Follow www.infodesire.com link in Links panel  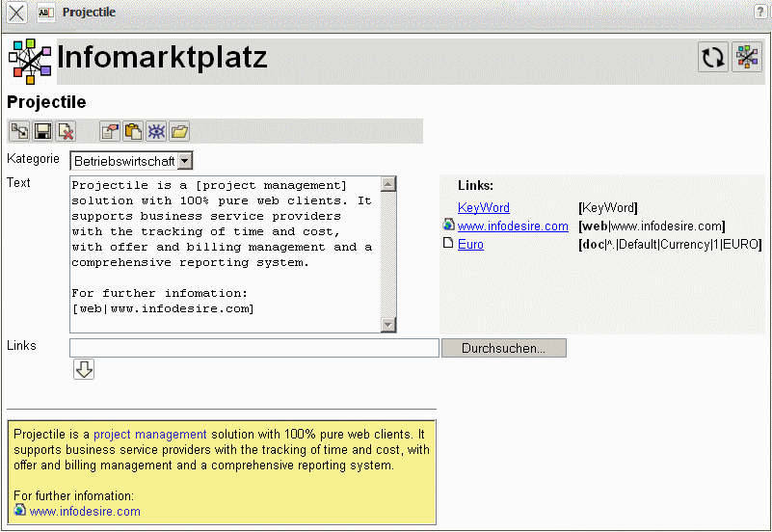(x=513, y=226)
